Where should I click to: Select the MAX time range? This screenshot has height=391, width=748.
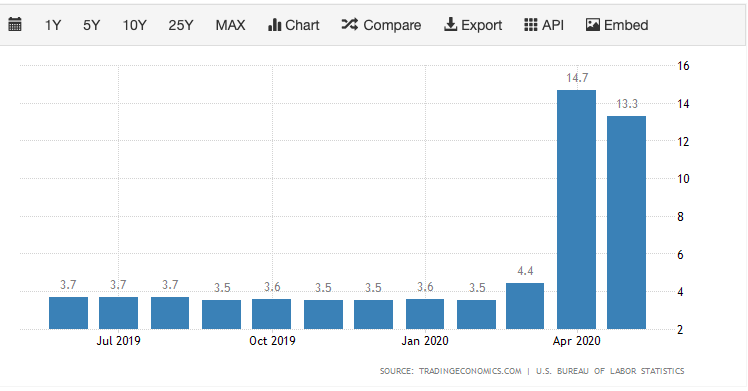coord(230,25)
